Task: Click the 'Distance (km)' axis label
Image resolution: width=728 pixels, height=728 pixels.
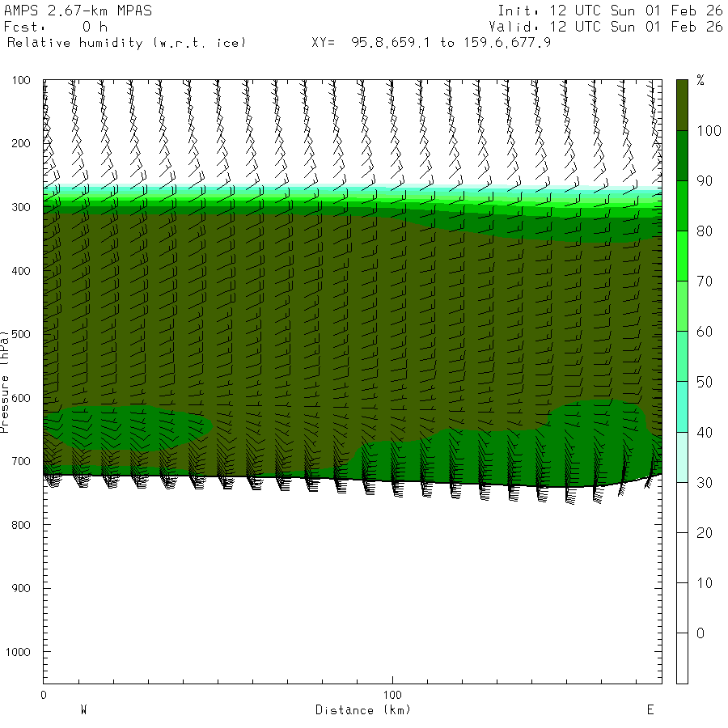Action: click(x=363, y=710)
